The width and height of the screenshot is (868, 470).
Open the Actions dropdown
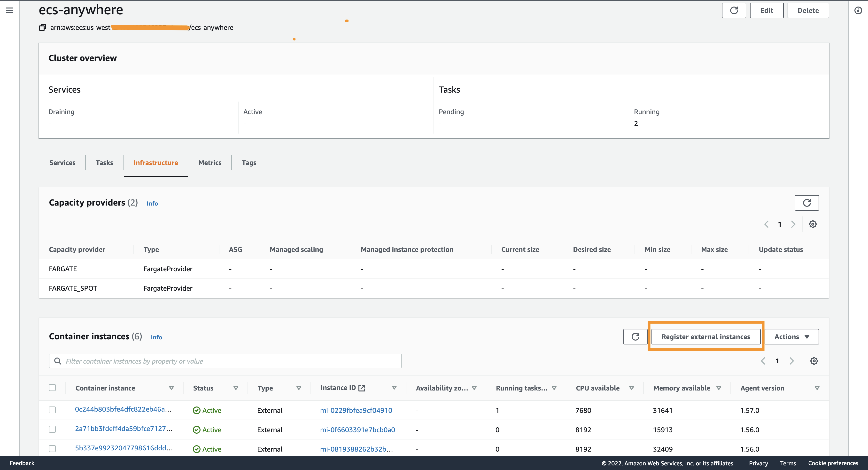pyautogui.click(x=791, y=336)
